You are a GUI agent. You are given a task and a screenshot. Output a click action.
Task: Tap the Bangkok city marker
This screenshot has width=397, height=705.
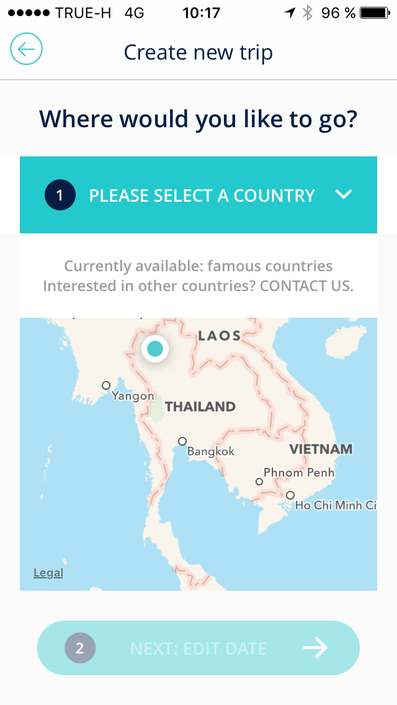tap(182, 441)
